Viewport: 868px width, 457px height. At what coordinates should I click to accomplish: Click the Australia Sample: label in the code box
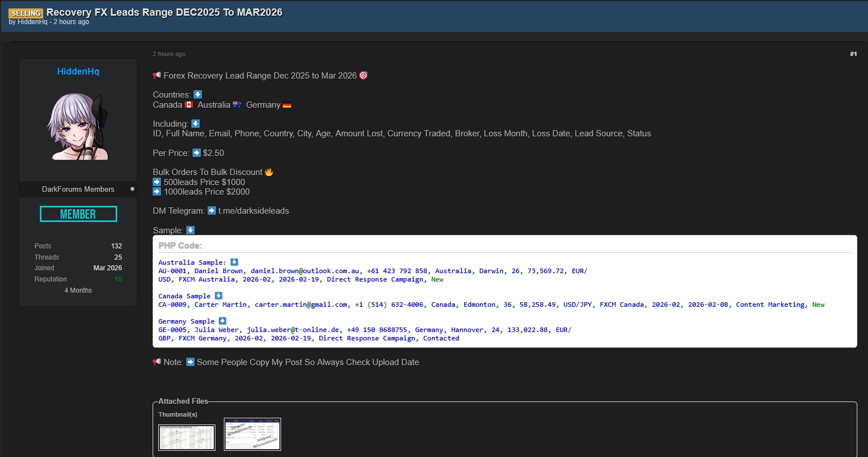(192, 262)
